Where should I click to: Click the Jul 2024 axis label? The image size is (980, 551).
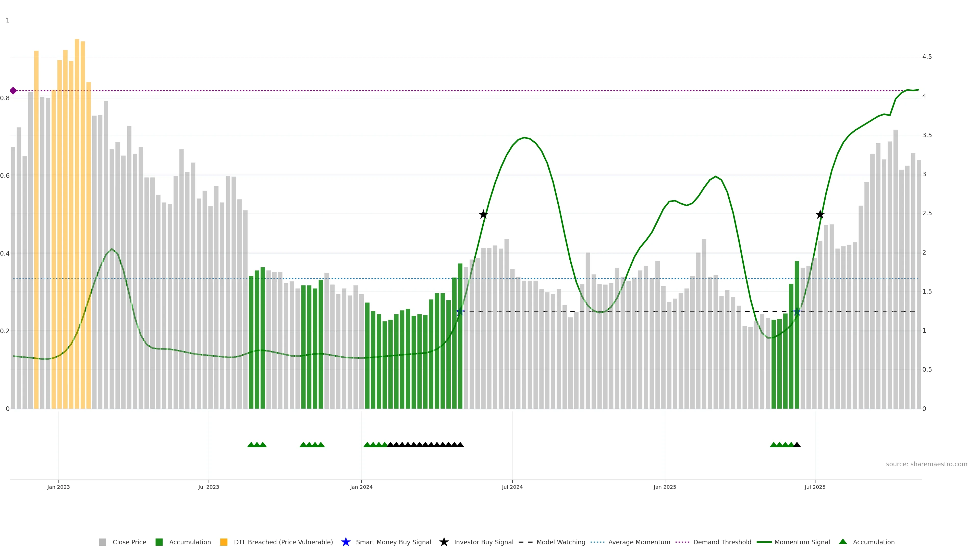512,487
